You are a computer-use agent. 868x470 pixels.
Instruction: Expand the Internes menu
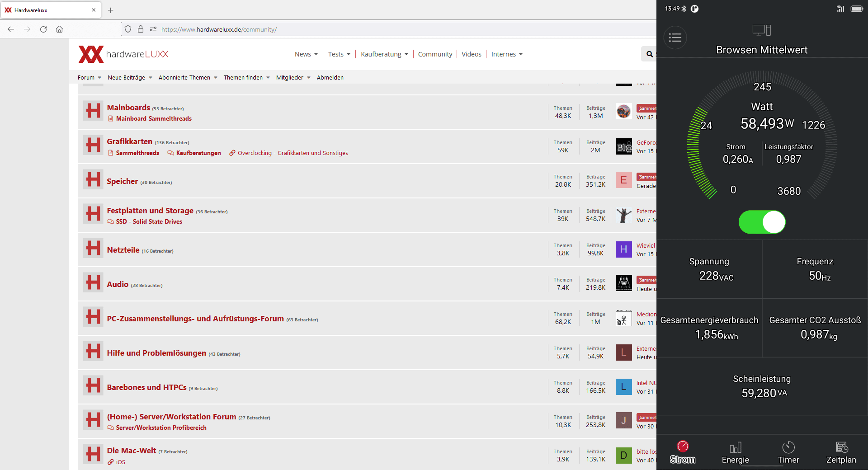(507, 54)
